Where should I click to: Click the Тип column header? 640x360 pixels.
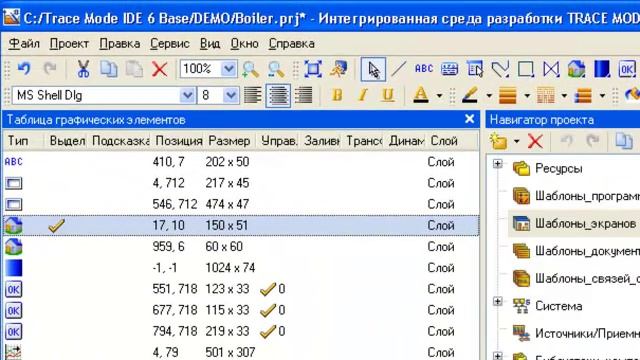pyautogui.click(x=23, y=141)
